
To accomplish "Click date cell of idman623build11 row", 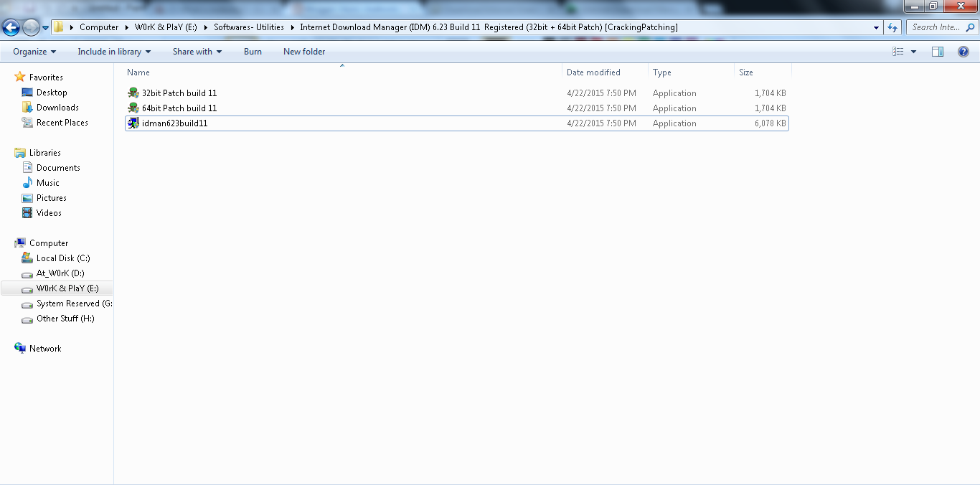I will (601, 123).
